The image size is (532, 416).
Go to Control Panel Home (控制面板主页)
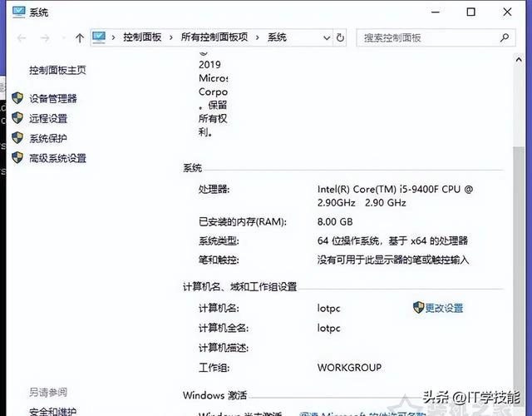click(x=57, y=70)
